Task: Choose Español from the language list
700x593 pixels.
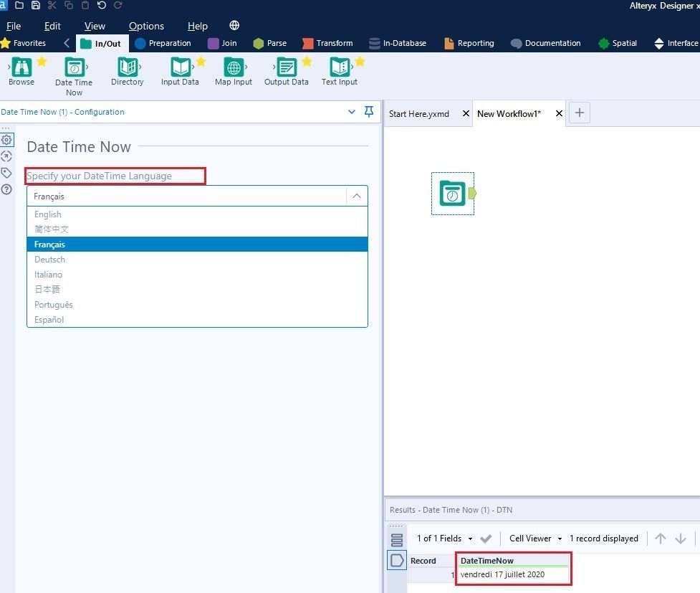Action: pyautogui.click(x=197, y=320)
